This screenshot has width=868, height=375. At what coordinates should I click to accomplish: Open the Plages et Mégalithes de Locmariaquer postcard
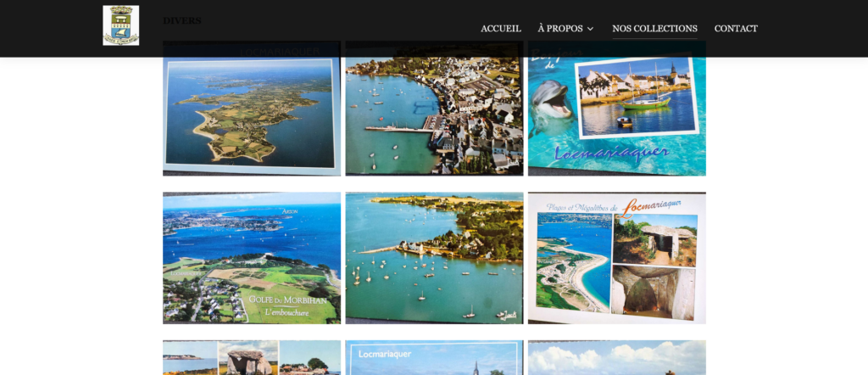pos(617,258)
